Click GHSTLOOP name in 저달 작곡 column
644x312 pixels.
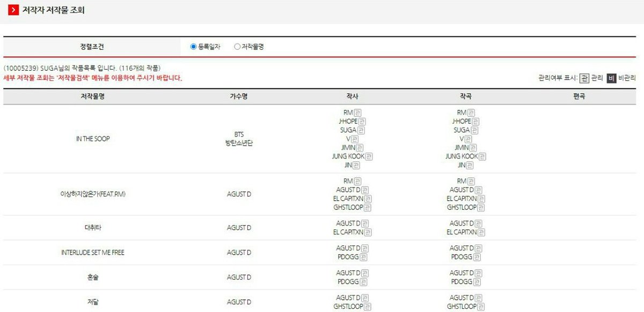tap(462, 307)
